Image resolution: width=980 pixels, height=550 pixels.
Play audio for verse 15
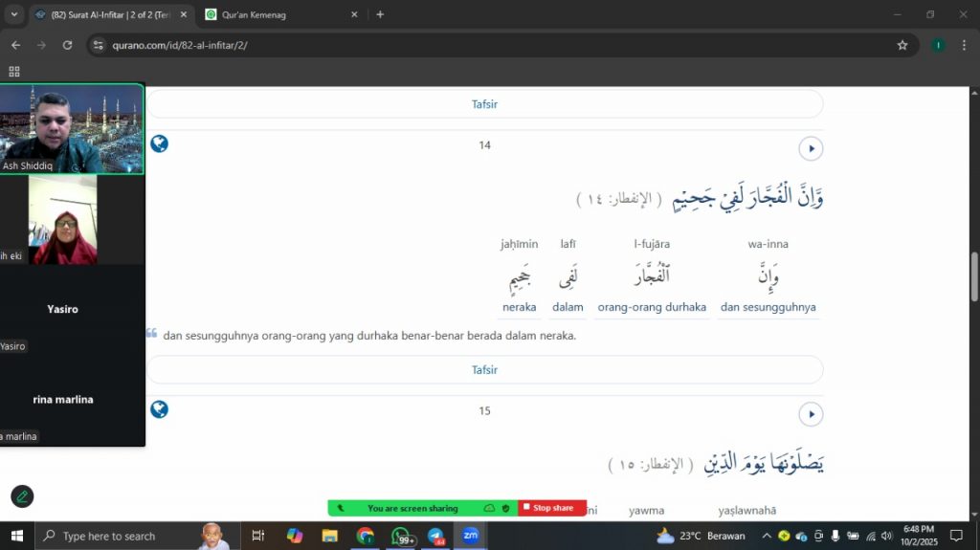click(x=811, y=414)
